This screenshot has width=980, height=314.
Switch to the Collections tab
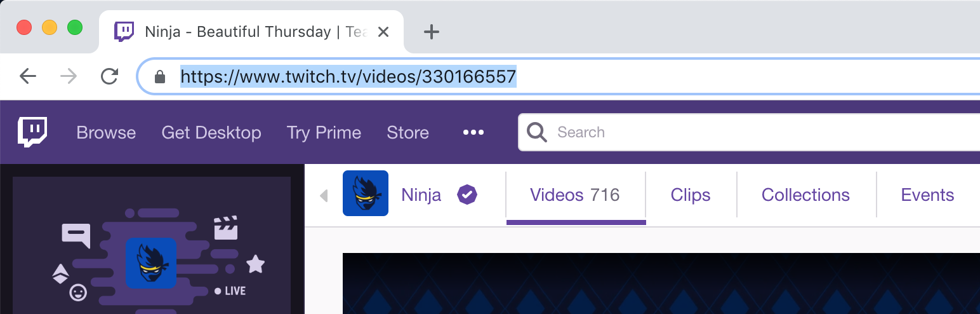point(805,195)
